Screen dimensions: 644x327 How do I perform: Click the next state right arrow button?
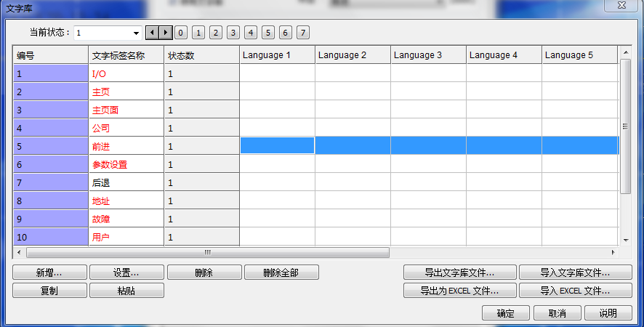tap(166, 33)
